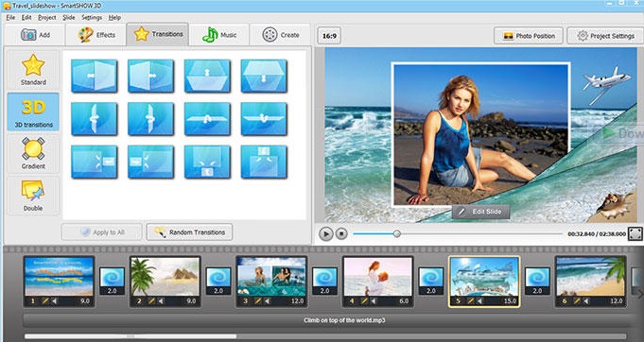Stop the slideshow preview
Image resolution: width=644 pixels, height=342 pixels.
(x=341, y=233)
